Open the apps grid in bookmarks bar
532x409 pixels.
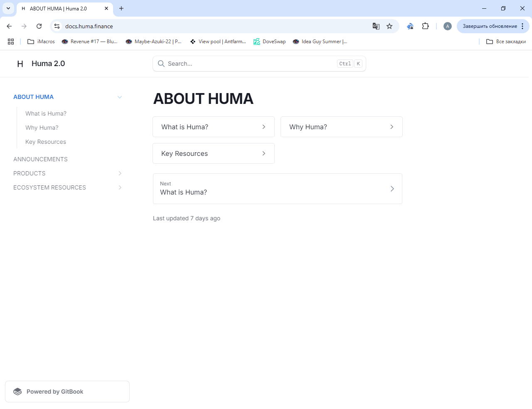(11, 42)
